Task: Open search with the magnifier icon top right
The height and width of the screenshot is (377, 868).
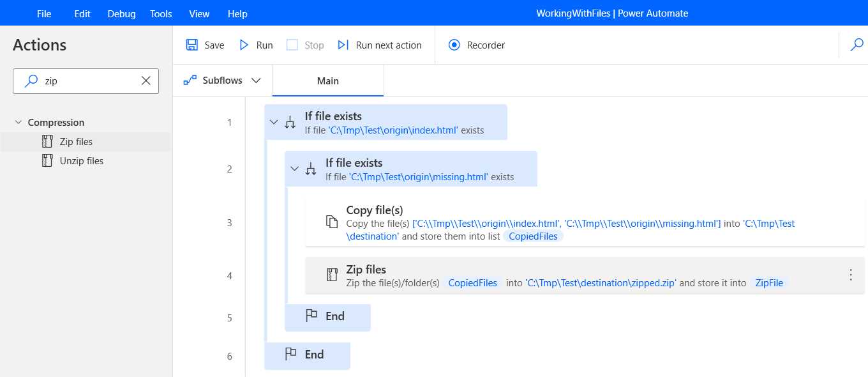Action: 856,45
